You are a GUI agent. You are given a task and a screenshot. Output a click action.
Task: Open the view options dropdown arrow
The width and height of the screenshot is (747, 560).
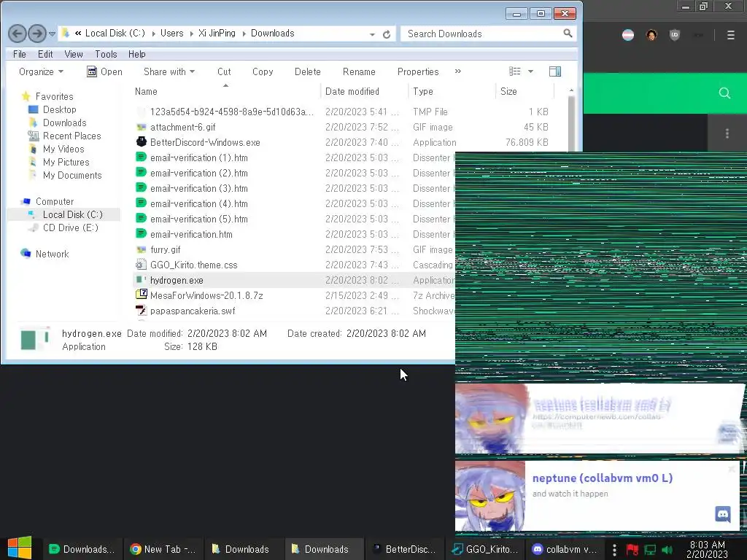click(530, 71)
